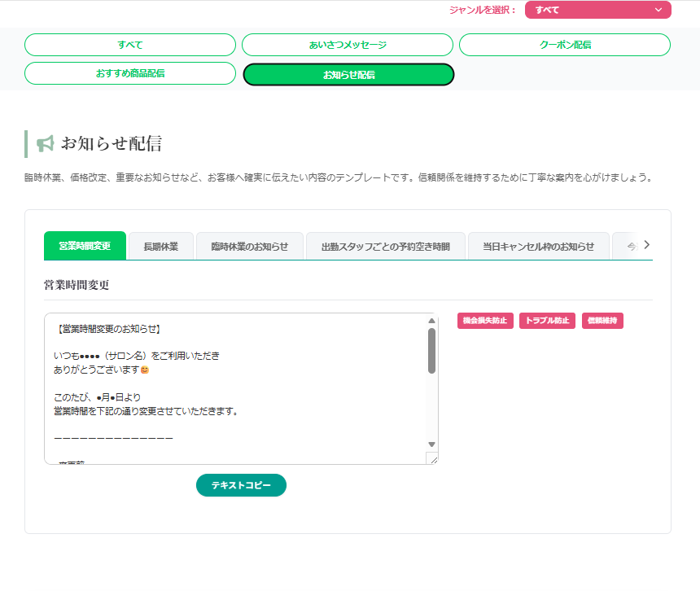Screen dimensions: 700x591
Task: Click the text area vertical scrollbar thumb
Action: (x=431, y=351)
